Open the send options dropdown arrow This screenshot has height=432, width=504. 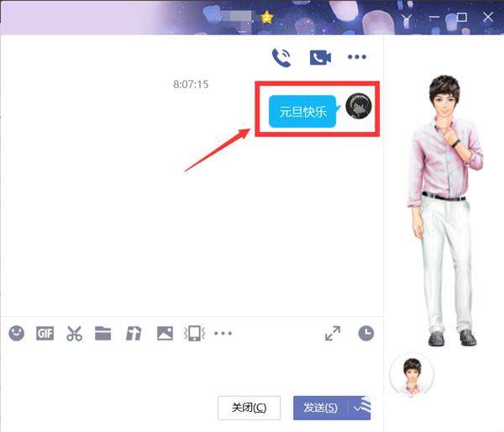[360, 408]
